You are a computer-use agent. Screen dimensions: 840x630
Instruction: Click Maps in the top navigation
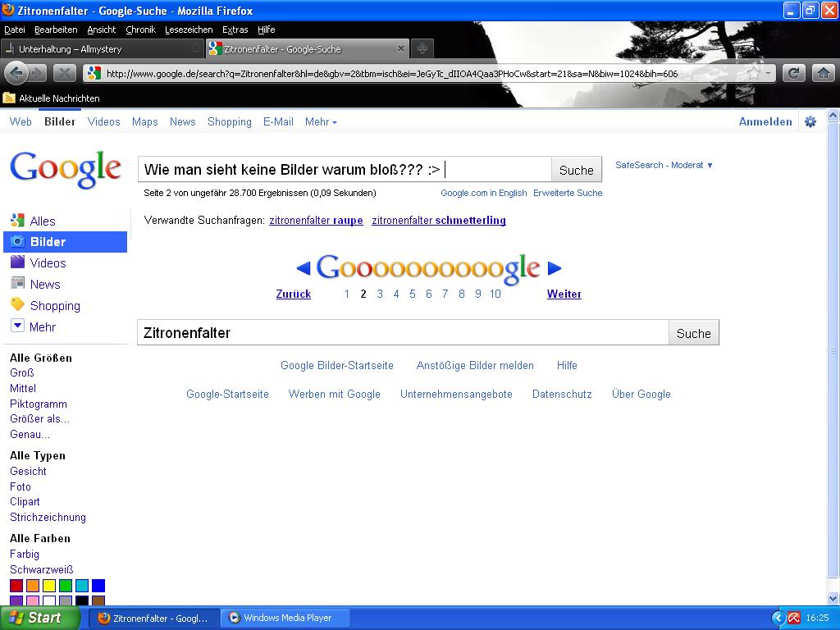pos(144,121)
